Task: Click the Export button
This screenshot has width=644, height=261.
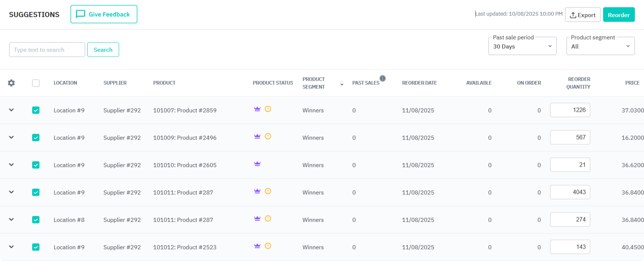Action: [582, 15]
